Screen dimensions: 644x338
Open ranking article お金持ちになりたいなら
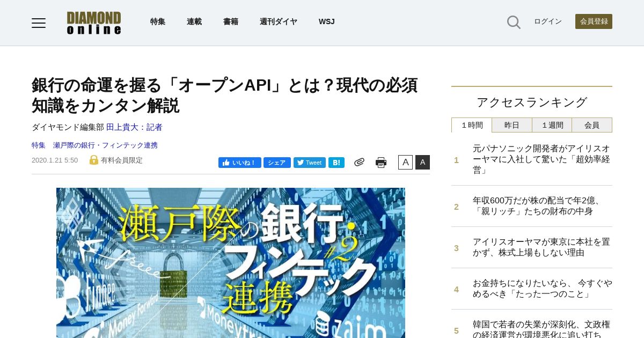click(x=542, y=289)
